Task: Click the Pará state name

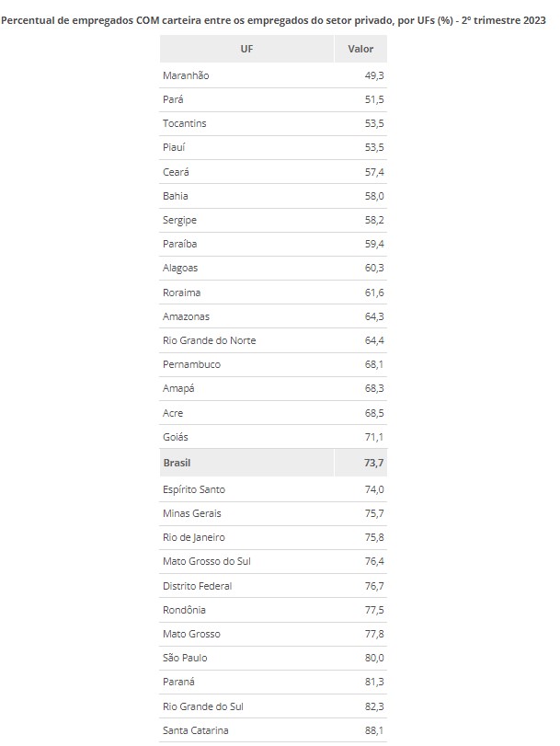Action: click(173, 99)
